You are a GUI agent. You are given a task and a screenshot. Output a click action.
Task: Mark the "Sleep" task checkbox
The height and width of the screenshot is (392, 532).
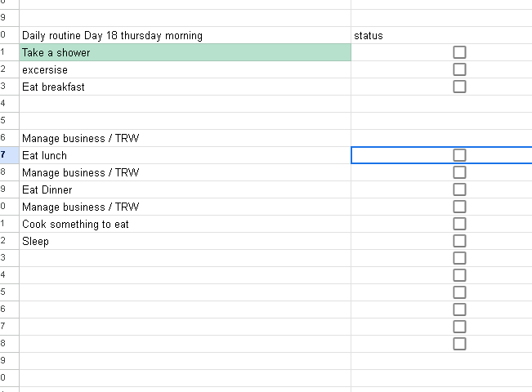tap(459, 241)
